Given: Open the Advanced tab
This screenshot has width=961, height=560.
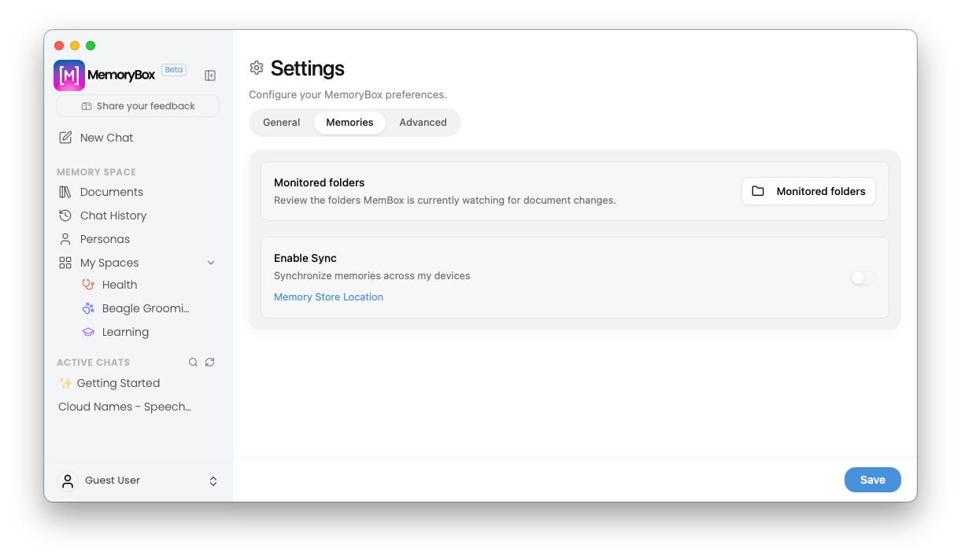Looking at the screenshot, I should [x=423, y=123].
